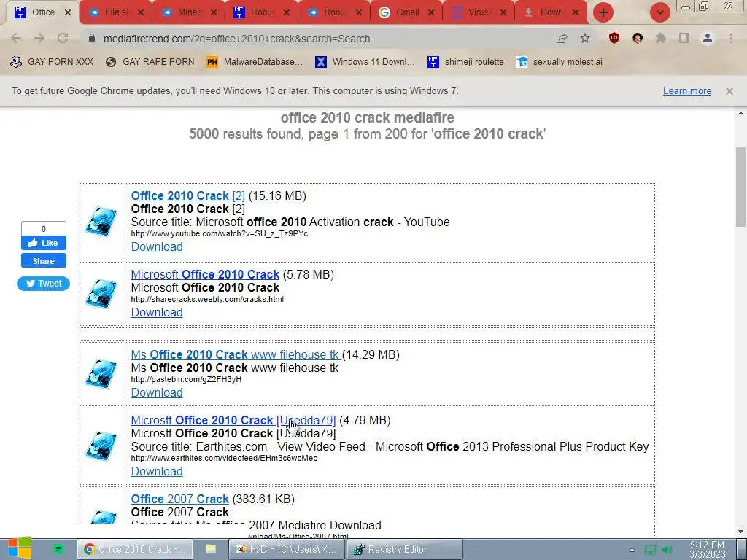747x560 pixels.
Task: Click the pastebin.com/gZ2FH3yH URL text
Action: point(186,379)
